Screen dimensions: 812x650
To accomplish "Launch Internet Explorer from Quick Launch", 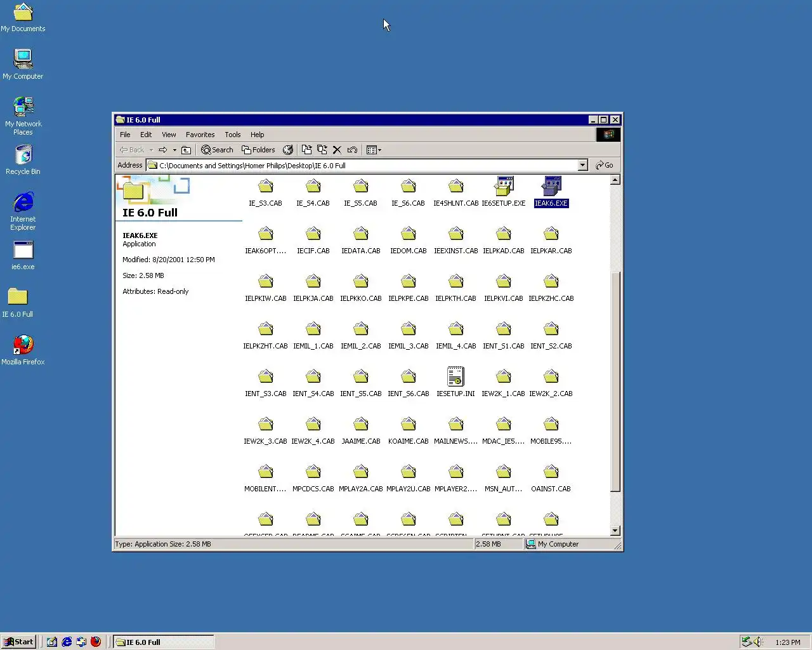I will pos(67,642).
